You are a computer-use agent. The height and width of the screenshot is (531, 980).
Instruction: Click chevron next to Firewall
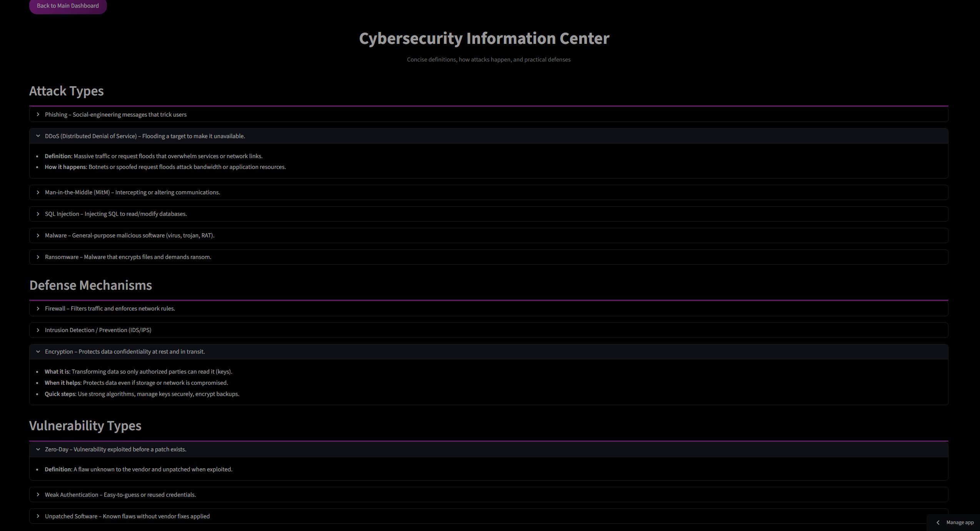(x=38, y=309)
